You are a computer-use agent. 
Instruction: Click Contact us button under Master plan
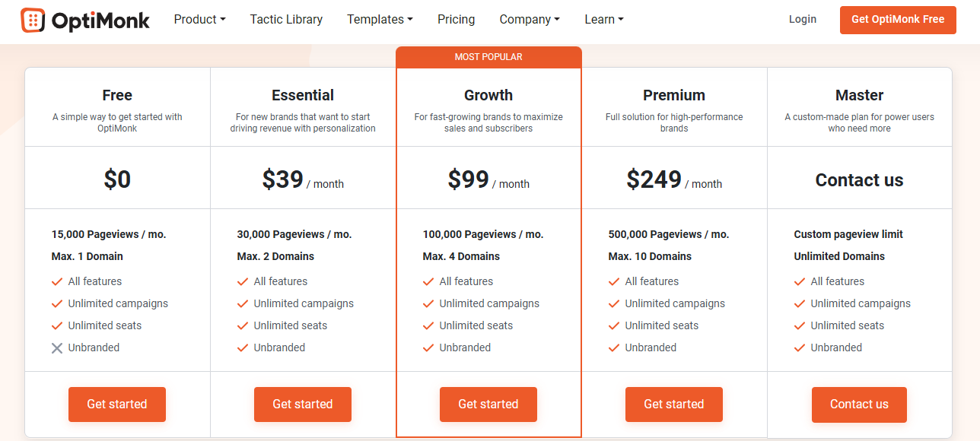859,405
